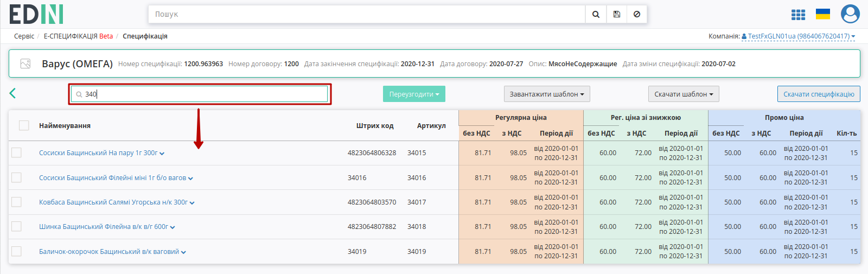The height and width of the screenshot is (274, 868).
Task: Click the Промо ціна group header
Action: pos(784,117)
